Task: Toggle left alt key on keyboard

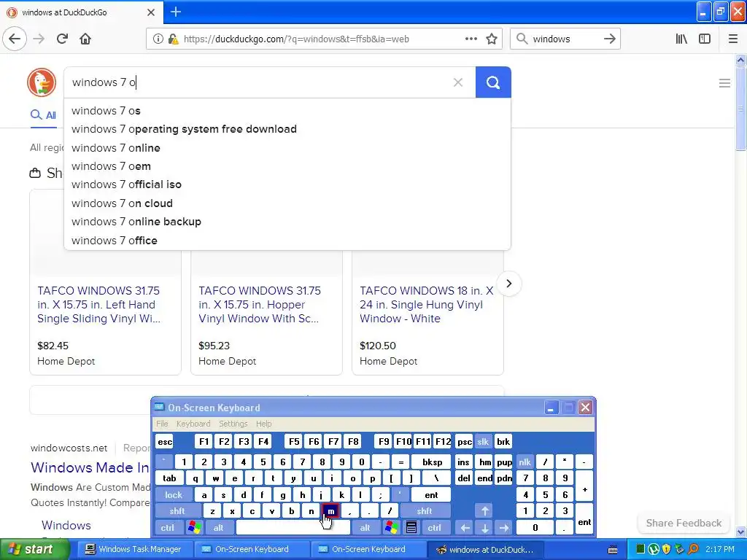Action: [x=218, y=528]
